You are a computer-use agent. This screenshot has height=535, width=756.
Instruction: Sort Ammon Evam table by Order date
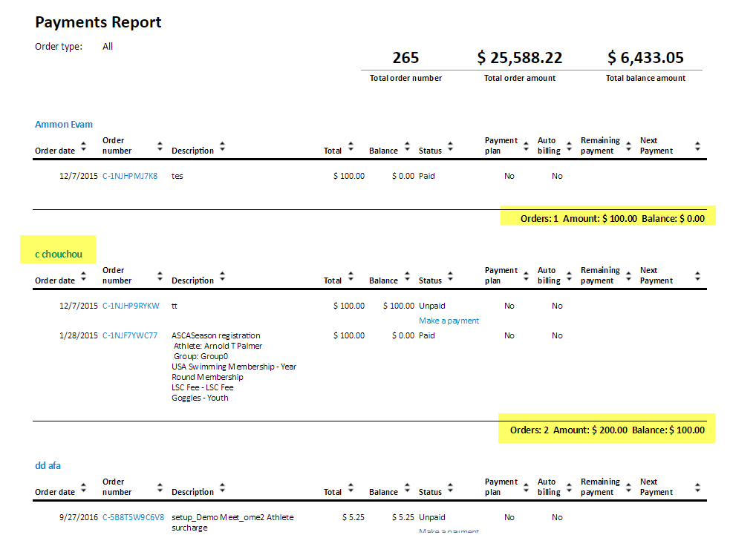point(83,146)
